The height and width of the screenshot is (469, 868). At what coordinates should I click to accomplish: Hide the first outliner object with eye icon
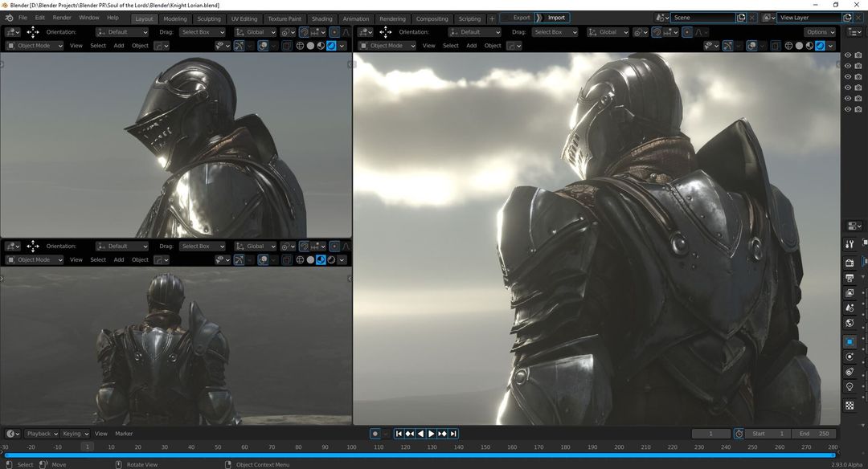pos(847,55)
